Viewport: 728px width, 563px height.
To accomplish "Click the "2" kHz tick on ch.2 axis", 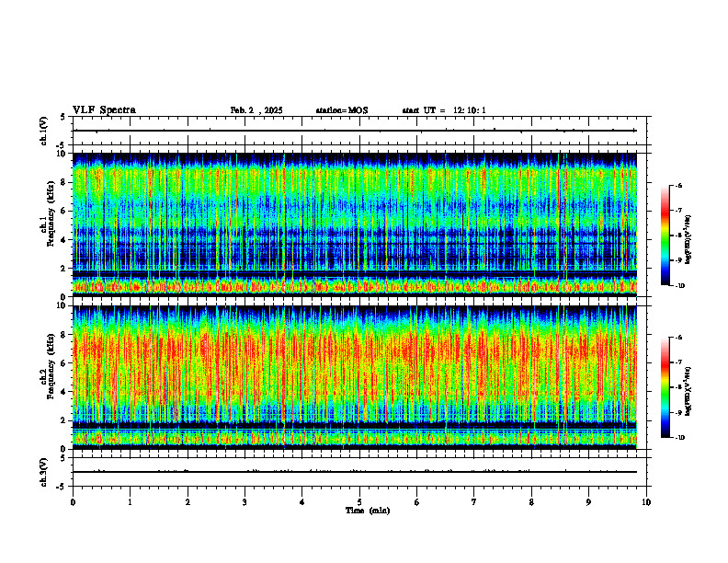I will point(64,420).
